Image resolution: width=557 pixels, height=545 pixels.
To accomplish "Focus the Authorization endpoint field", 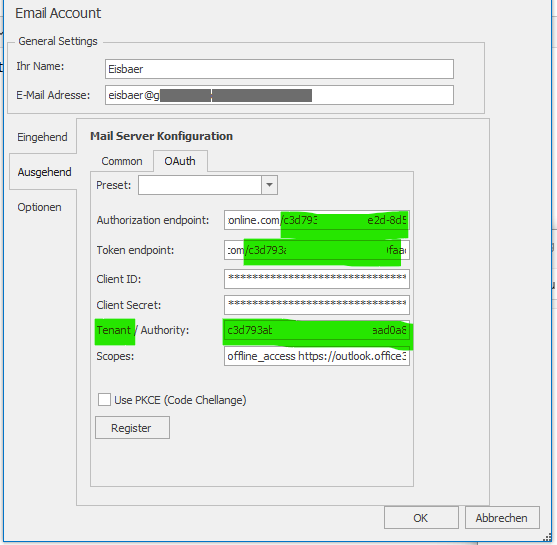I will click(317, 220).
